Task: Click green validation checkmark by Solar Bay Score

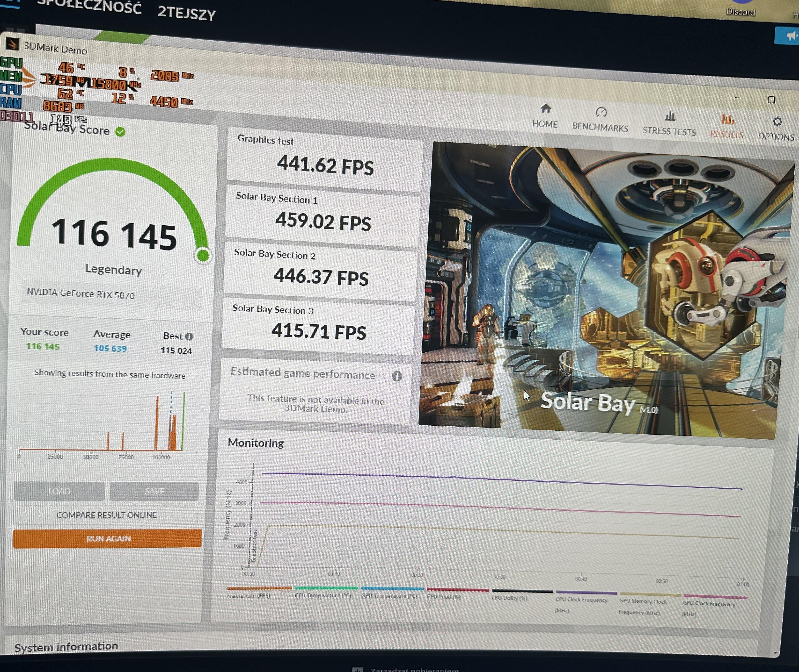Action: (x=120, y=132)
